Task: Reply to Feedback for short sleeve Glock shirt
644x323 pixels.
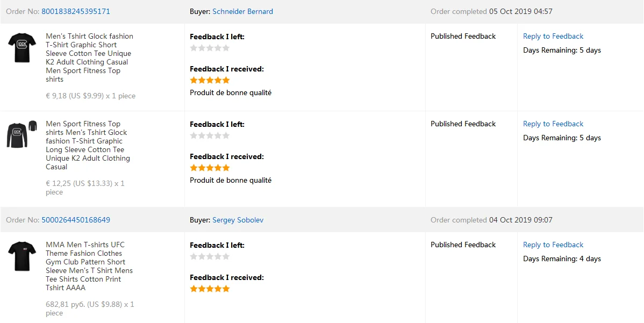Action: click(x=553, y=36)
